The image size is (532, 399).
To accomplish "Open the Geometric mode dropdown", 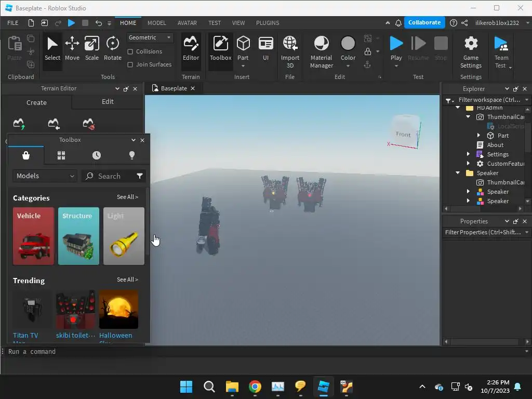I will pyautogui.click(x=150, y=37).
